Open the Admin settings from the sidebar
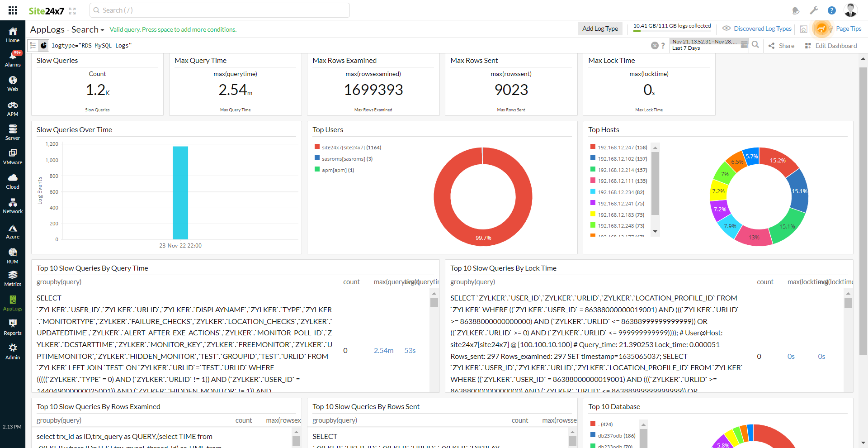 [x=12, y=351]
